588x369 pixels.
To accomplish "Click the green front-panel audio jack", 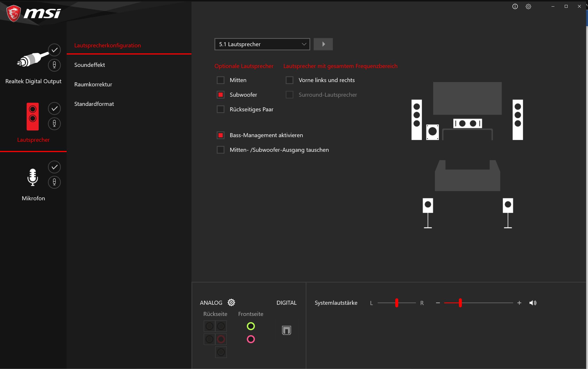I will [x=251, y=326].
